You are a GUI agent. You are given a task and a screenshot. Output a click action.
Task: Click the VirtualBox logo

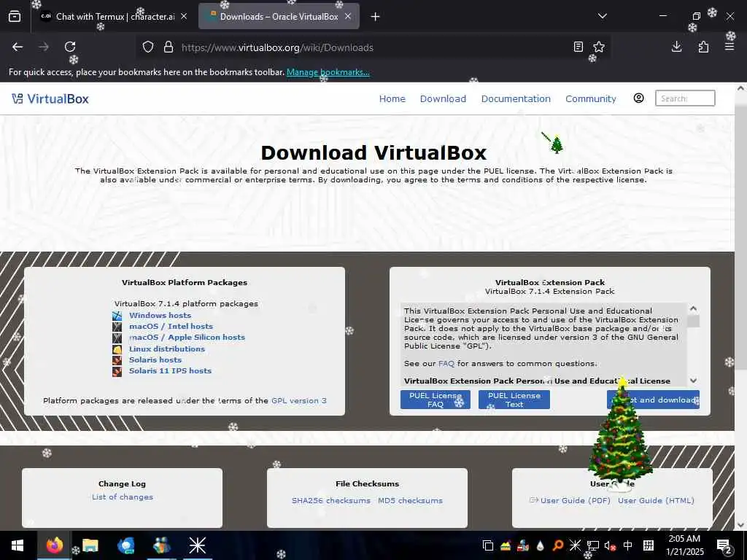click(x=50, y=98)
